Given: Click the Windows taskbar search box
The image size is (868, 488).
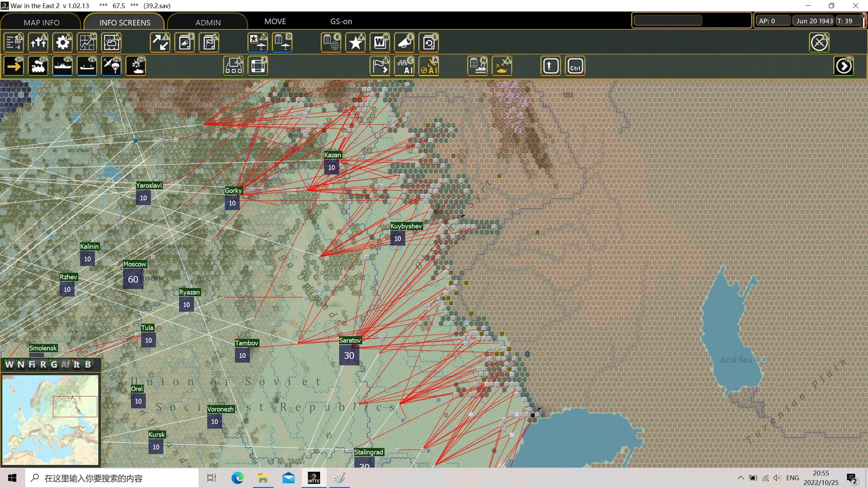Looking at the screenshot, I should (x=112, y=478).
